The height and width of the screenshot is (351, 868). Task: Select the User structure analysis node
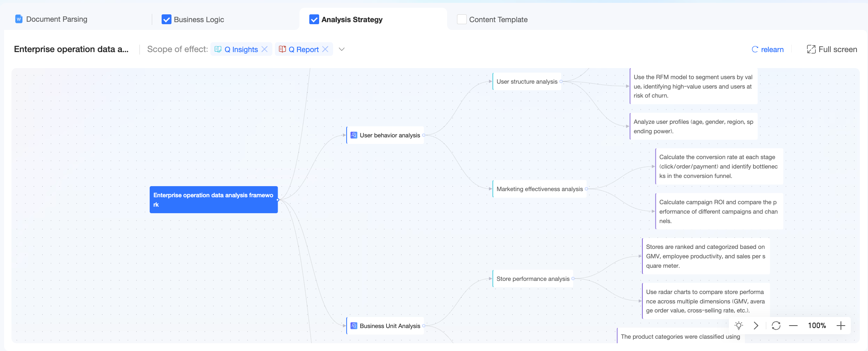pyautogui.click(x=527, y=82)
